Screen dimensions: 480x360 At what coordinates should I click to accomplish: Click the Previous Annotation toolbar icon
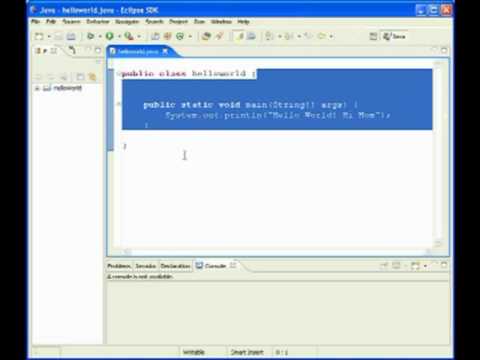(x=289, y=36)
